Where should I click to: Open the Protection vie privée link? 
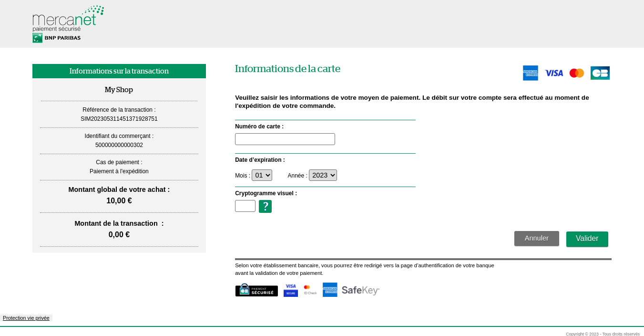point(26,318)
